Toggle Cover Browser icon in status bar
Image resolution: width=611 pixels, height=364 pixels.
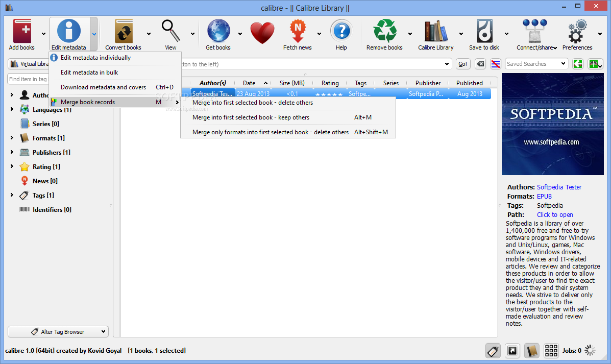[x=512, y=351]
